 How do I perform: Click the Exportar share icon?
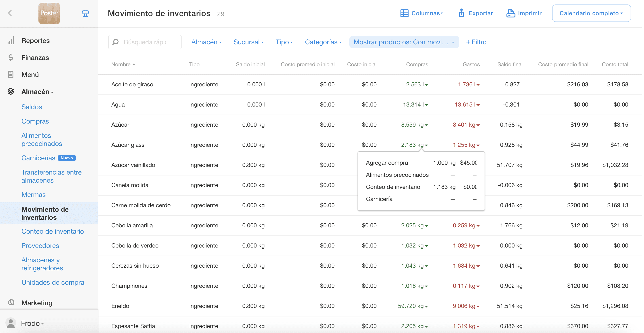[462, 13]
